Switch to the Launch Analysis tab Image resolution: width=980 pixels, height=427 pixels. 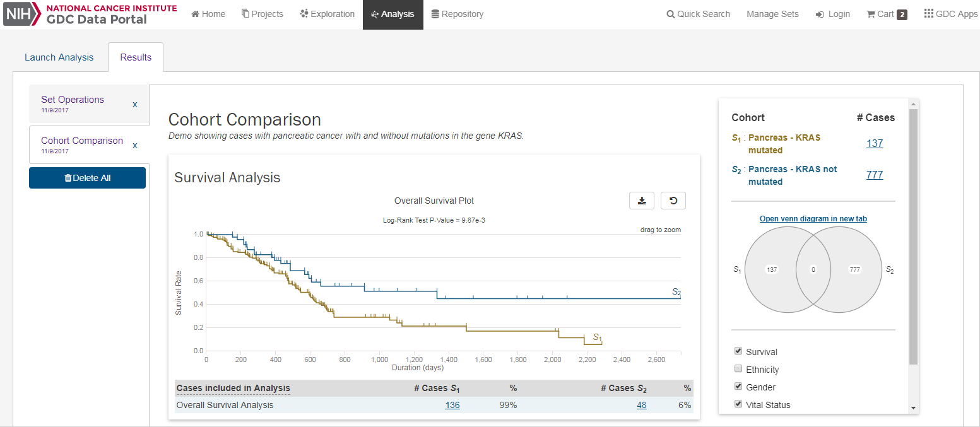[x=59, y=57]
